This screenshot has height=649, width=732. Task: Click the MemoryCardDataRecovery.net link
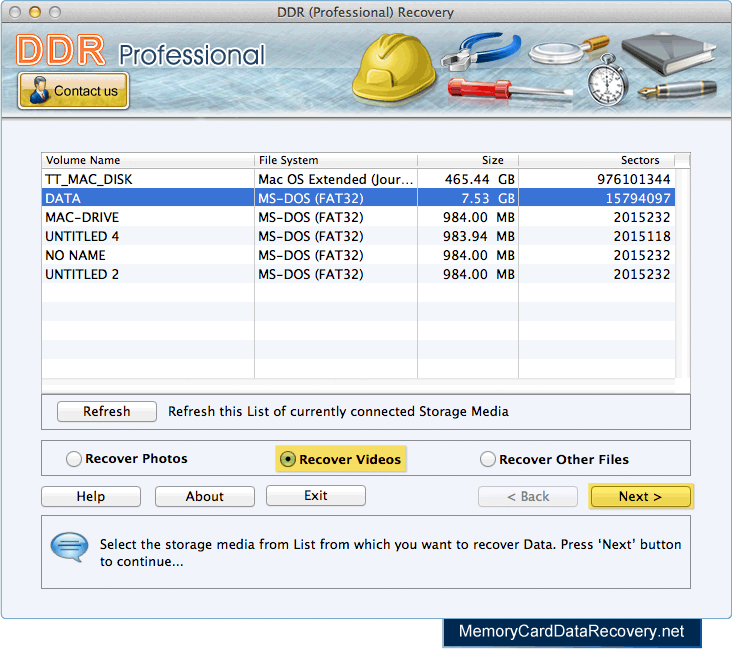571,632
